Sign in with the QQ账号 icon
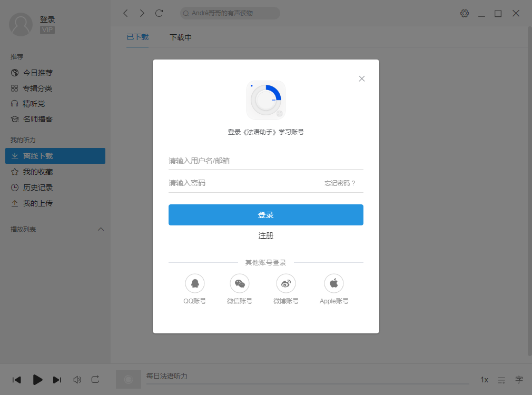Viewport: 532px width, 395px height. point(195,283)
